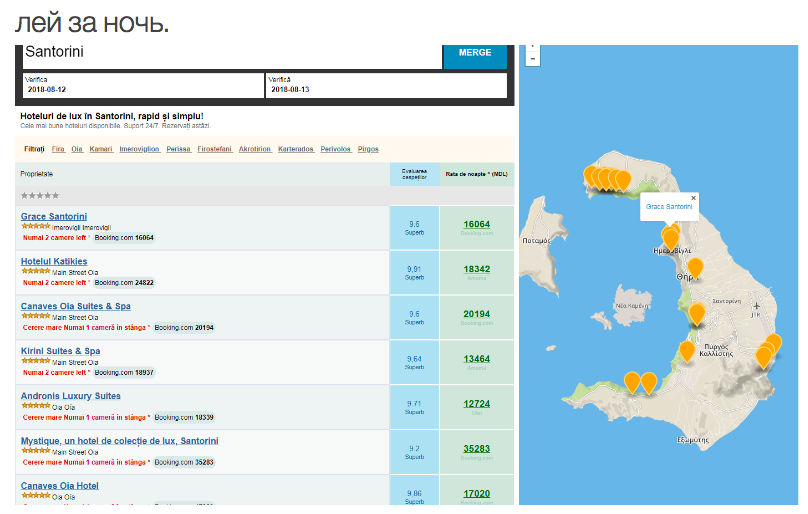Open the Hotelul Katikies listing

point(54,261)
